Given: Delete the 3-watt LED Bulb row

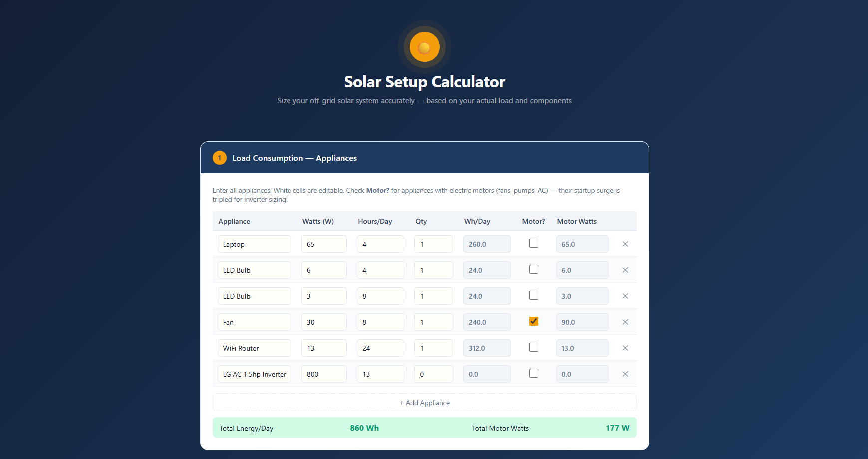Looking at the screenshot, I should tap(625, 296).
